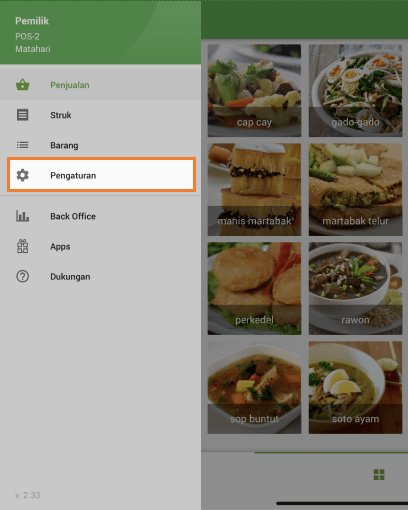Click the Matahari store name
Viewport: 408px width, 510px height.
pyautogui.click(x=33, y=49)
